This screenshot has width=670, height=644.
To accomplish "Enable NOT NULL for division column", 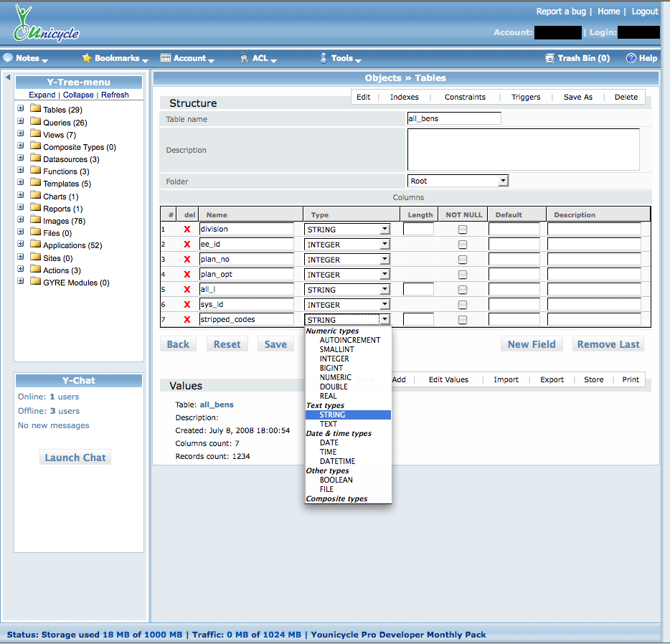I will coord(463,229).
